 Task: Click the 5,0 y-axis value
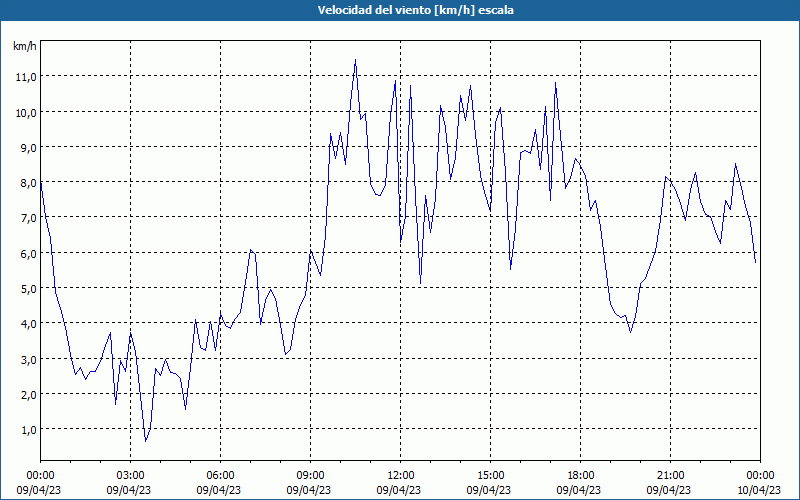tap(28, 289)
